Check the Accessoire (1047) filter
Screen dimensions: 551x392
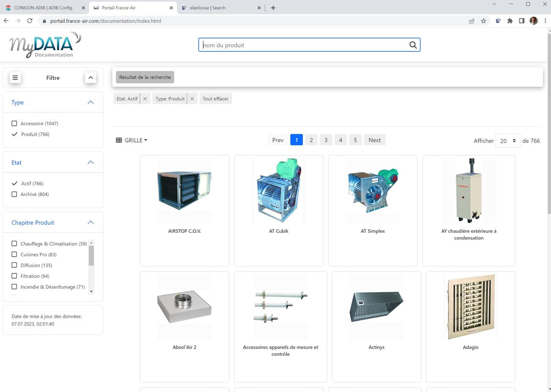click(x=14, y=123)
